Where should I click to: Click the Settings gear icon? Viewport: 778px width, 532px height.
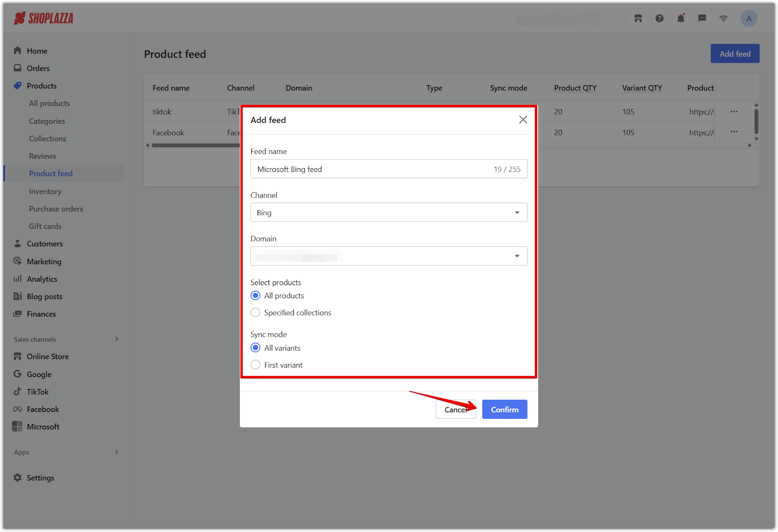coord(18,478)
